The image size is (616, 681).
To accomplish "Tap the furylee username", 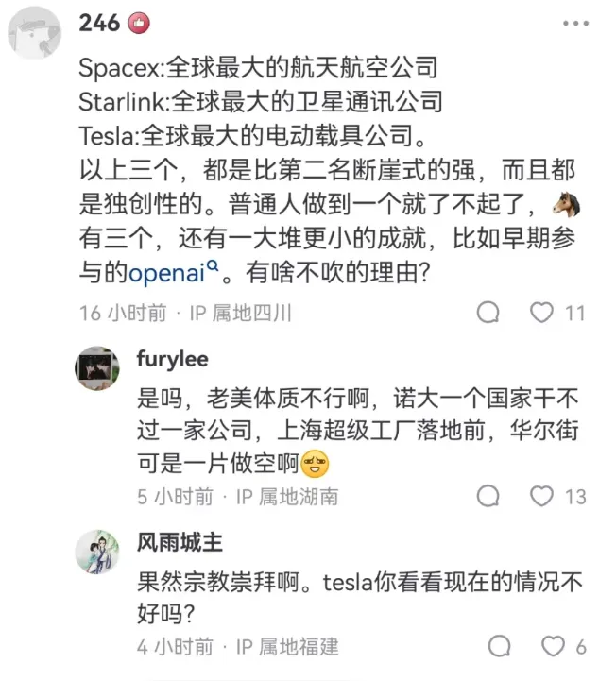I will click(171, 360).
